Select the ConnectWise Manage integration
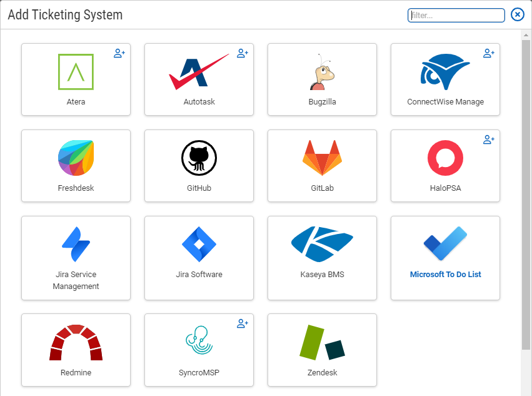The width and height of the screenshot is (532, 396). 445,72
